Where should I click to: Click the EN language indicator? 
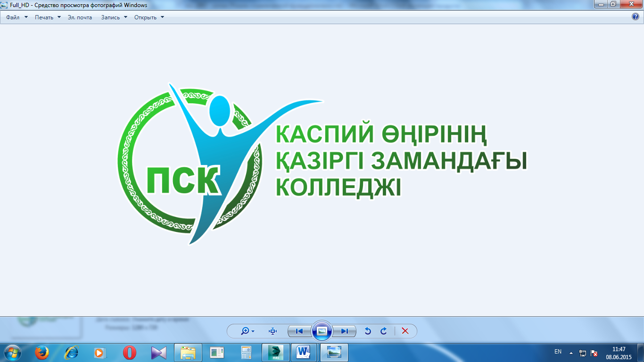tap(558, 352)
